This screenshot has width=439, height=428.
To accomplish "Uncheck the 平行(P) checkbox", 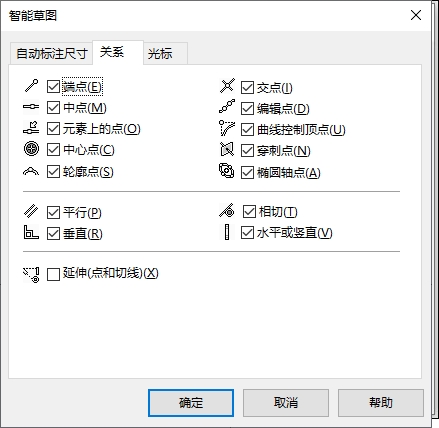I will point(53,212).
